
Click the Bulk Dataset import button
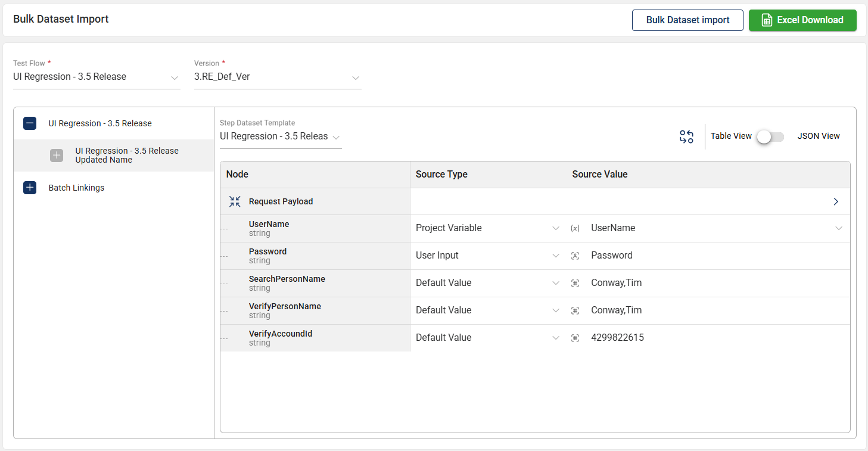click(x=687, y=20)
